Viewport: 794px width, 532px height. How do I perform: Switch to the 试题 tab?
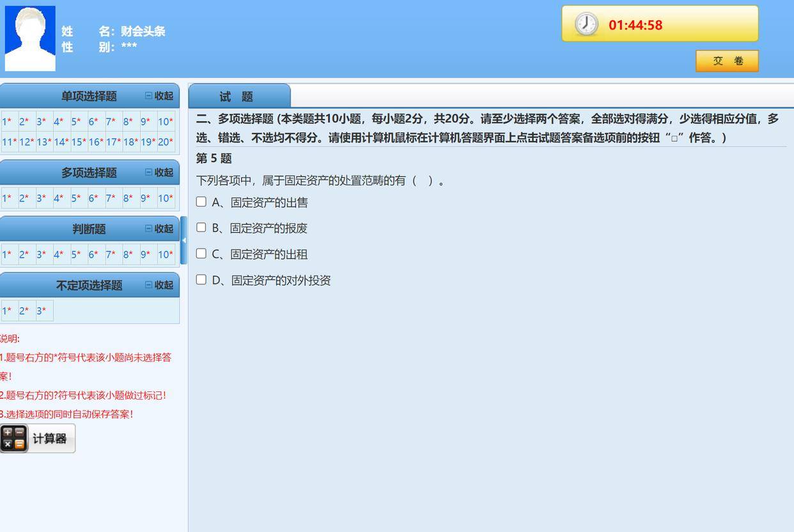tap(237, 97)
